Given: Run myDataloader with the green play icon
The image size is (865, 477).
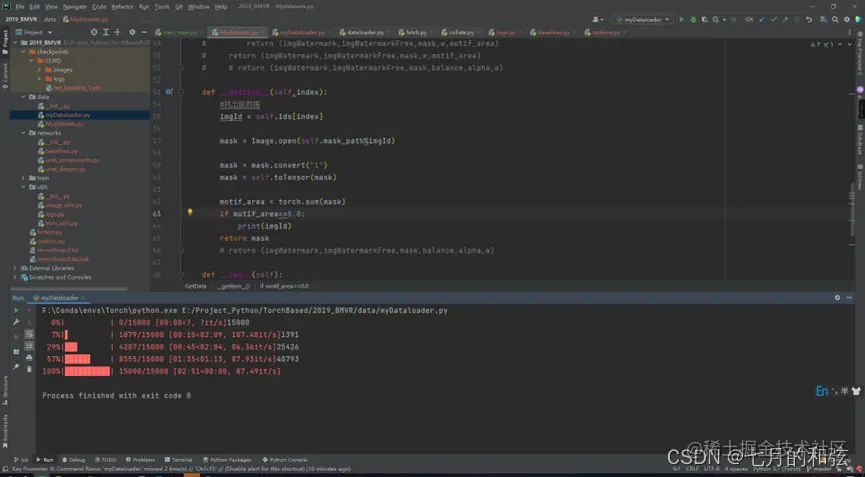Looking at the screenshot, I should click(681, 19).
